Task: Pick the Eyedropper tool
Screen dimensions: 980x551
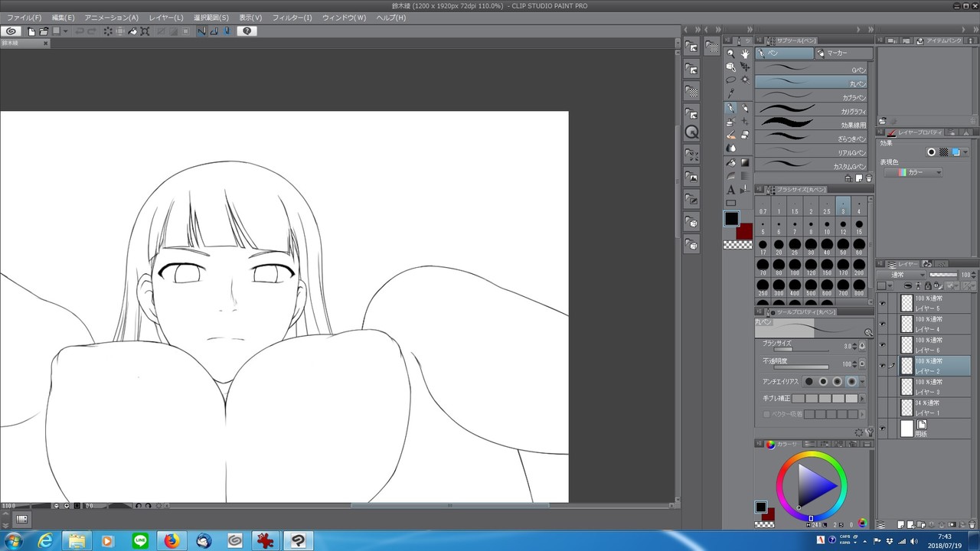Action: coord(731,93)
